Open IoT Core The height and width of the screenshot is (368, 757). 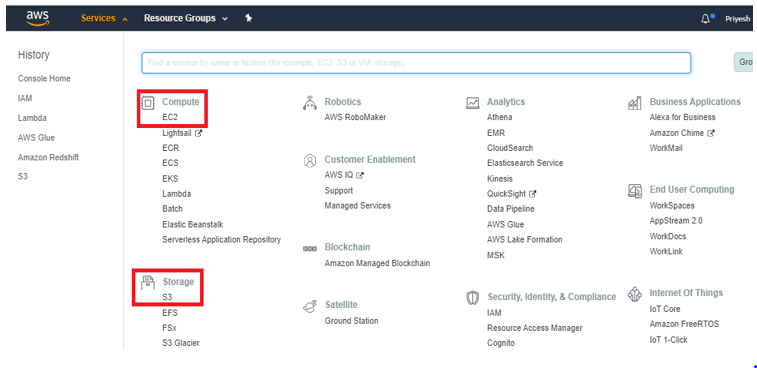(x=665, y=309)
